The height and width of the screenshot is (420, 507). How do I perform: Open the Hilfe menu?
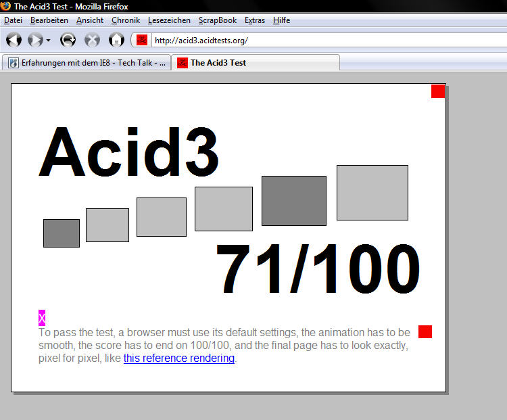(x=281, y=20)
